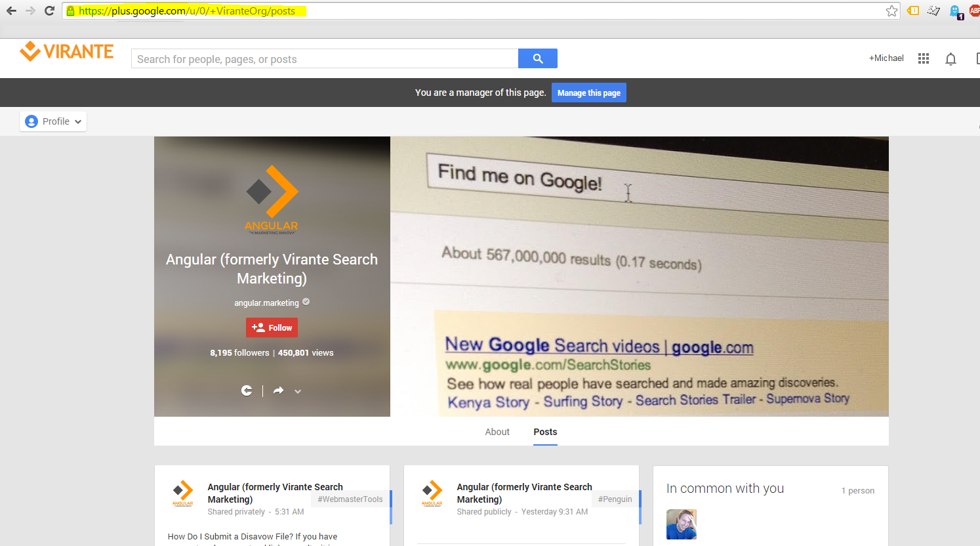Click the 'In common with you' heading
The image size is (980, 546).
pos(725,488)
